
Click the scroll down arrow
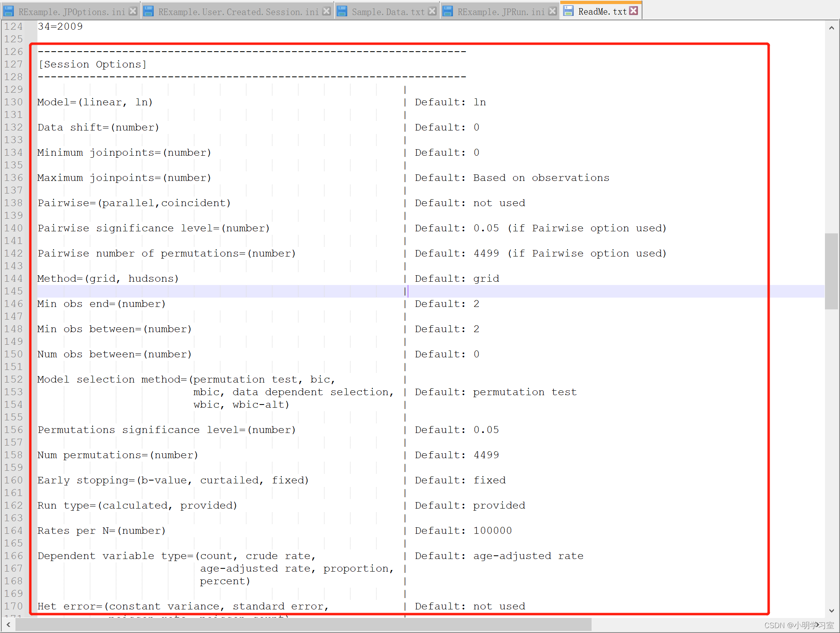tap(831, 611)
